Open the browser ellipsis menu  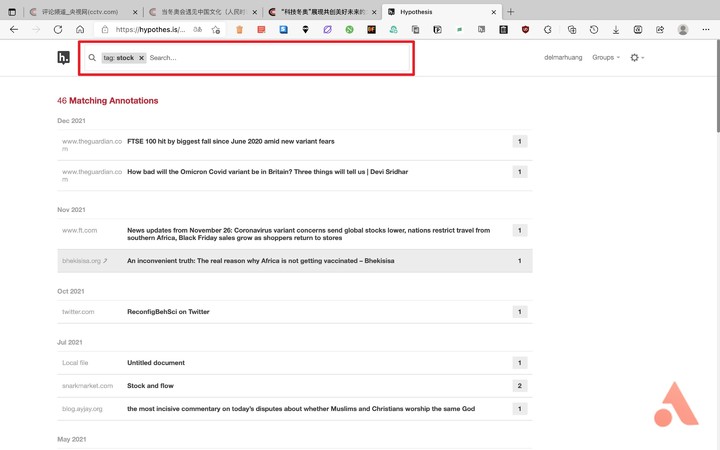(x=706, y=29)
